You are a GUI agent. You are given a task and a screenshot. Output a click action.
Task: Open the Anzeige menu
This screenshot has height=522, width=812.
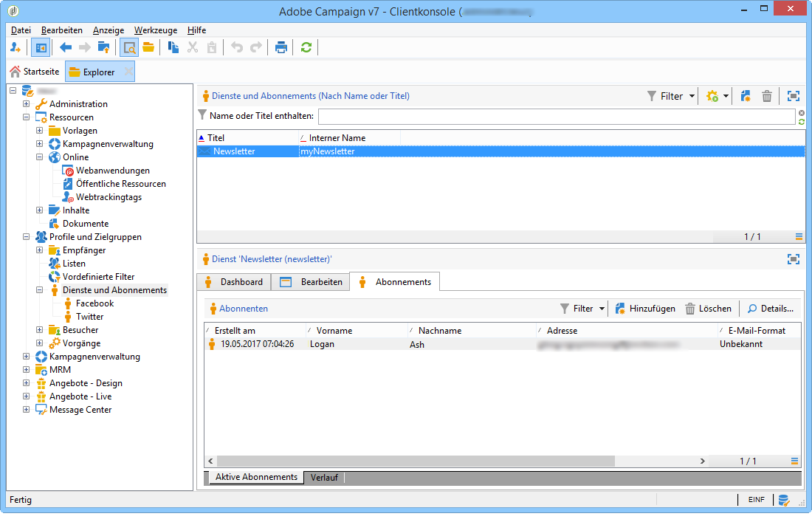click(109, 30)
